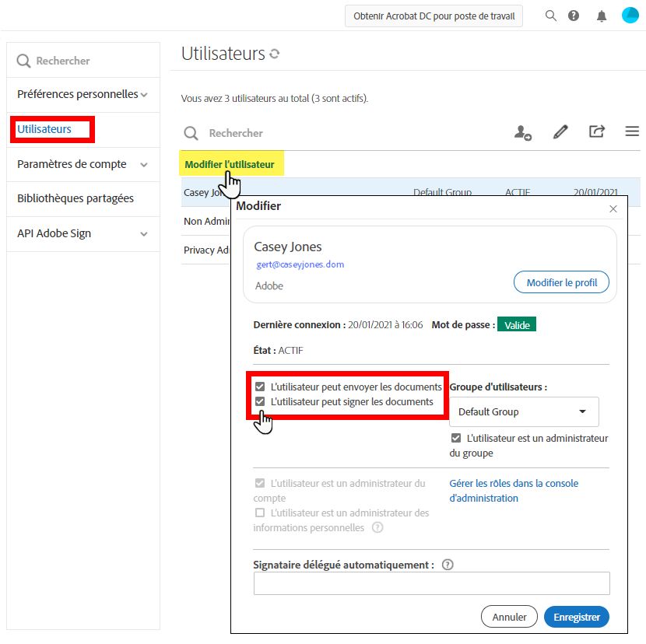Click the refresh icon next to Utilisateurs

click(275, 54)
